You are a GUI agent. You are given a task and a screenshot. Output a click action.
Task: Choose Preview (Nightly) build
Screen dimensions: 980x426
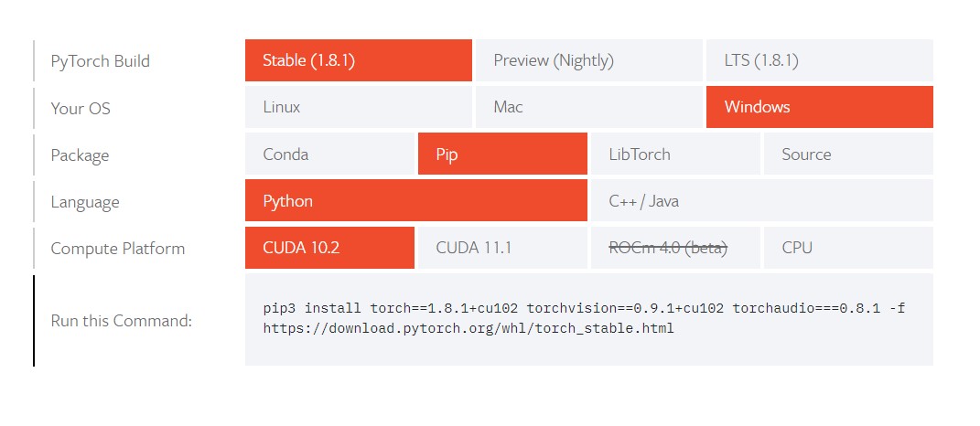pos(588,60)
